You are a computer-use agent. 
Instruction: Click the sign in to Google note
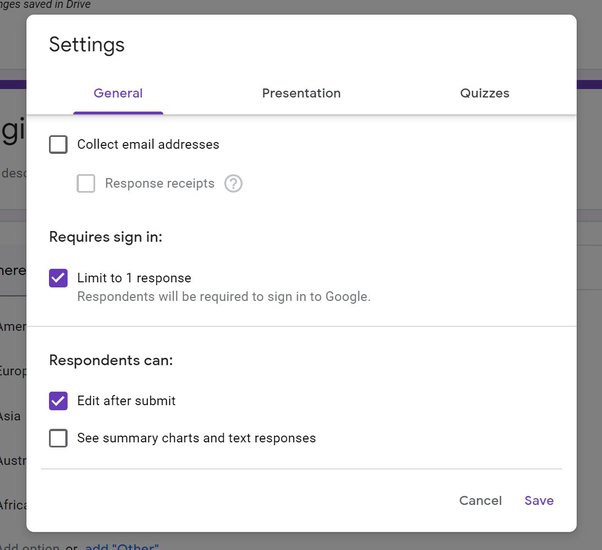[x=224, y=297]
